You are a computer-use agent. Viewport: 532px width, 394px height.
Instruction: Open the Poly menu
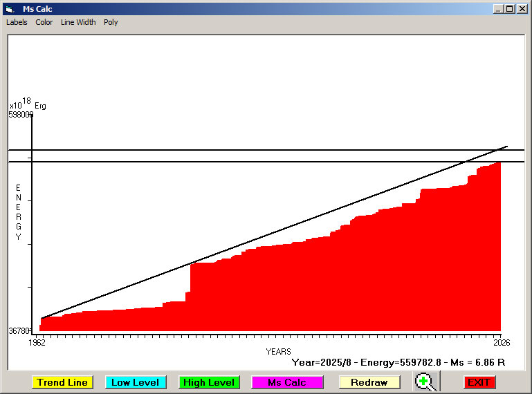tap(111, 22)
